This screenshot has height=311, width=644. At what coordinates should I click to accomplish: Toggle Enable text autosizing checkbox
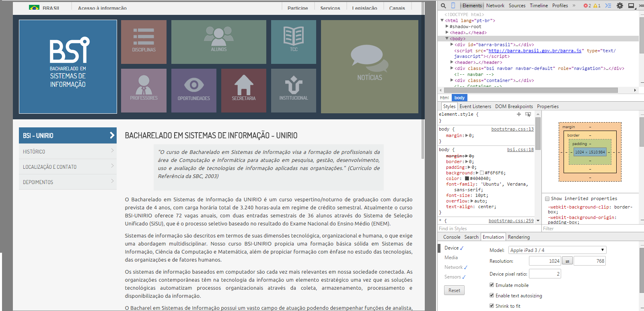pyautogui.click(x=492, y=295)
